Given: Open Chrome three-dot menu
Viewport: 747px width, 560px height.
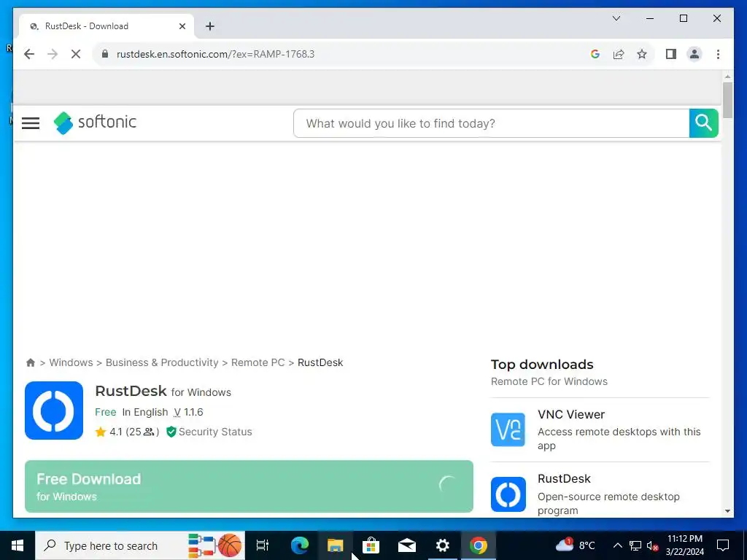Looking at the screenshot, I should coord(718,54).
